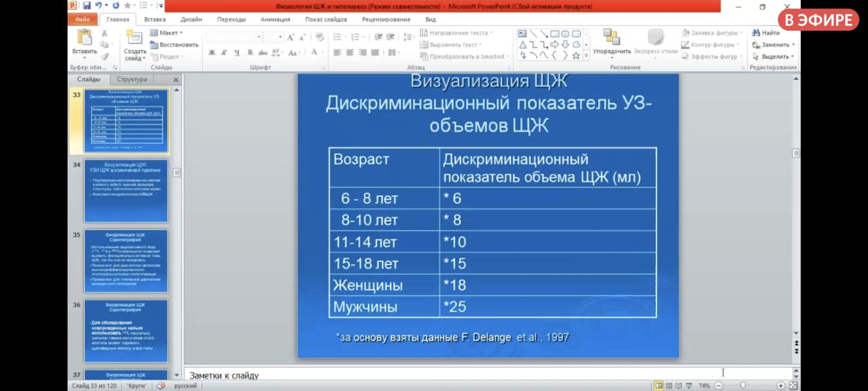Switch to Slide Sorter view icon
The image size is (868, 391).
pos(669,386)
